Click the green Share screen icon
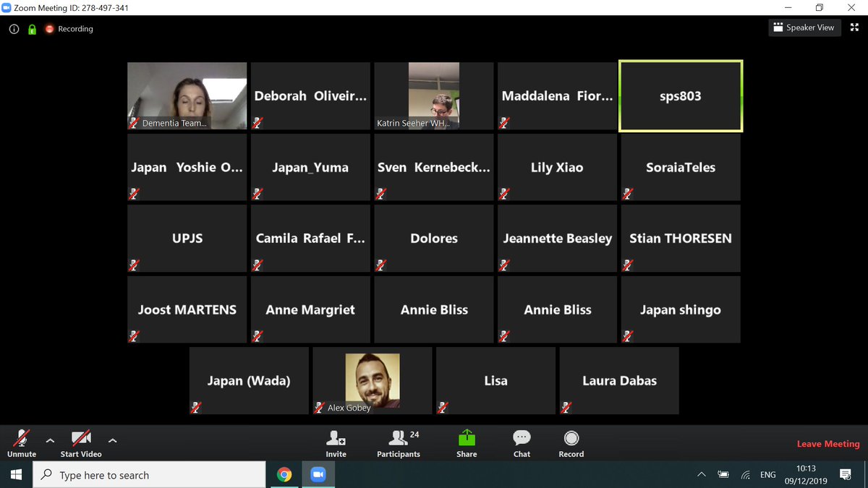This screenshot has width=868, height=488. (467, 438)
